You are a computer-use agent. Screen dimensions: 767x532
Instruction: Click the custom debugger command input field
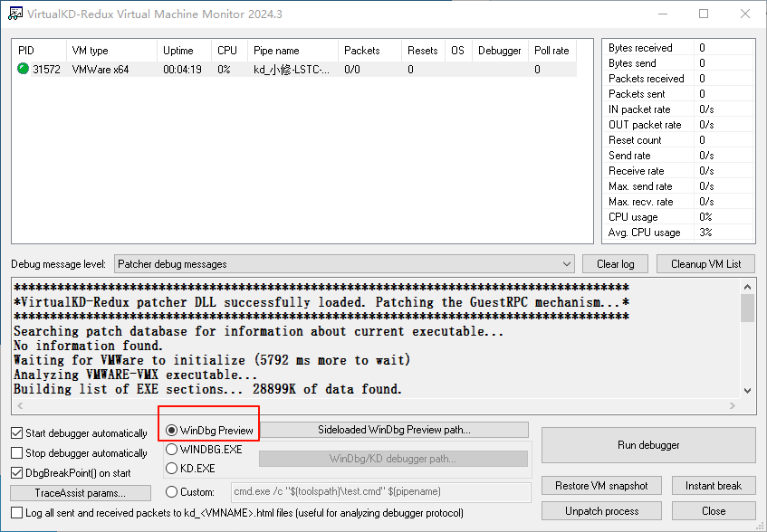(x=380, y=492)
